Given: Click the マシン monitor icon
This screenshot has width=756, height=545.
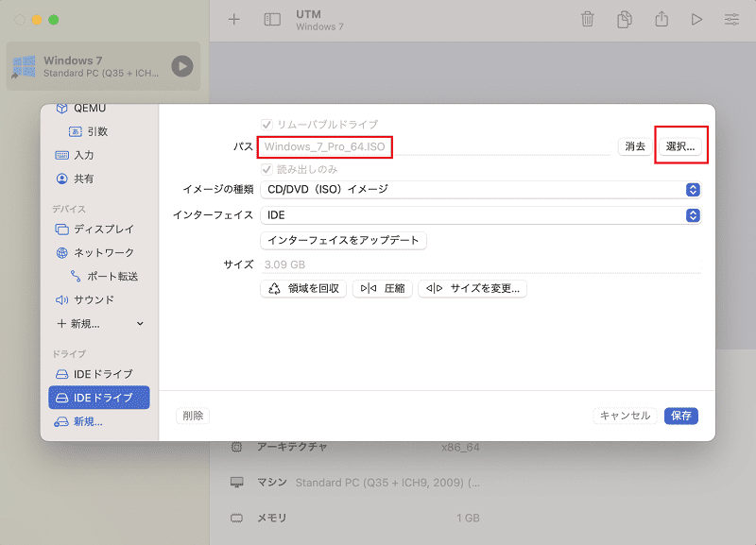Looking at the screenshot, I should [x=236, y=483].
